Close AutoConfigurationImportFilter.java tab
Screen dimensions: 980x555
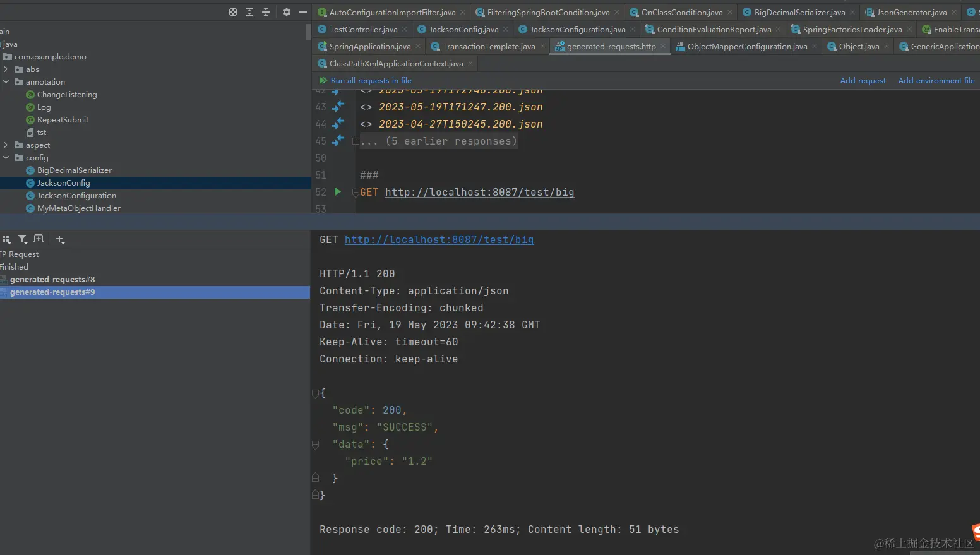463,13
